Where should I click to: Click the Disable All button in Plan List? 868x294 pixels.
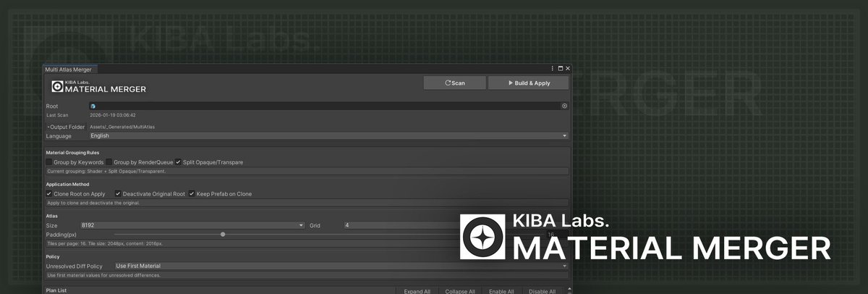point(542,291)
